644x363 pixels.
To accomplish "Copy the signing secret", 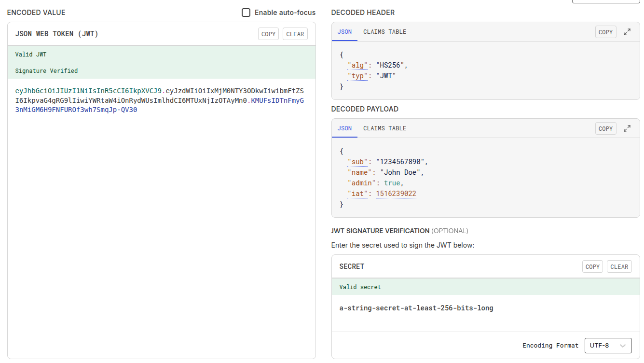I will tap(592, 266).
